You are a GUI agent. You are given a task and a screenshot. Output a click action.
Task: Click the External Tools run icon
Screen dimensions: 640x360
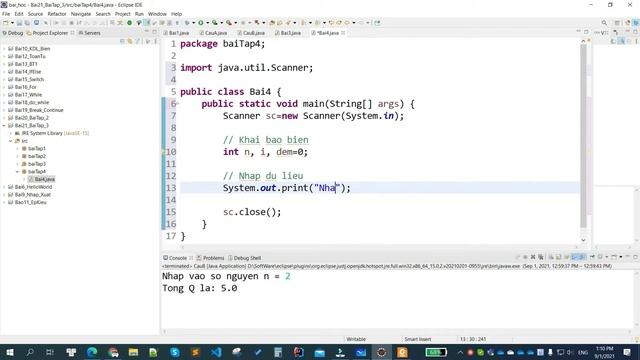click(229, 23)
